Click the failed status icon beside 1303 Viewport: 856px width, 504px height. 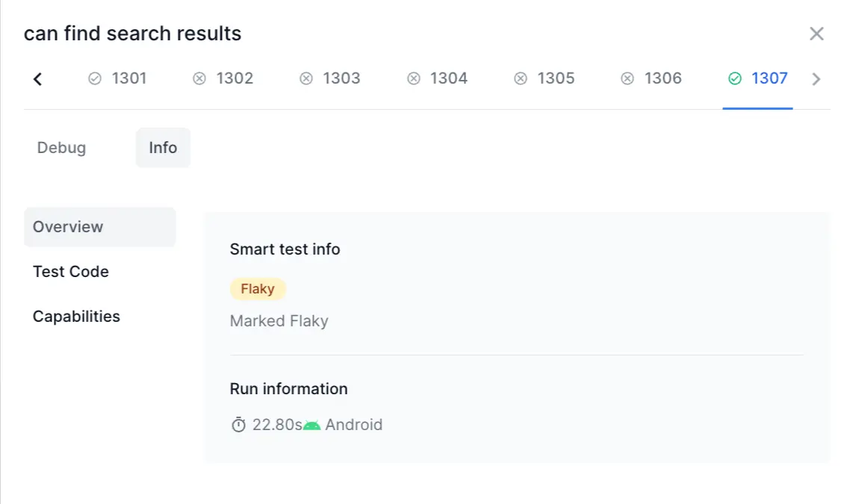[306, 78]
